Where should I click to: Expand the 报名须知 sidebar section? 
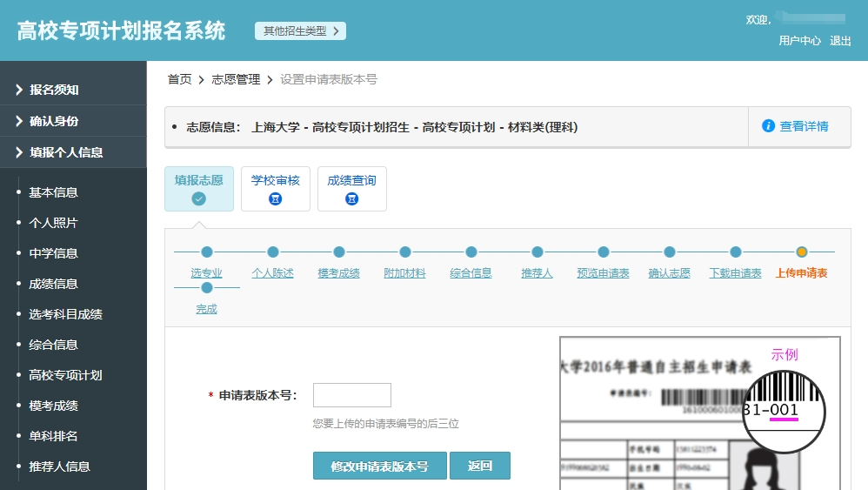(73, 89)
